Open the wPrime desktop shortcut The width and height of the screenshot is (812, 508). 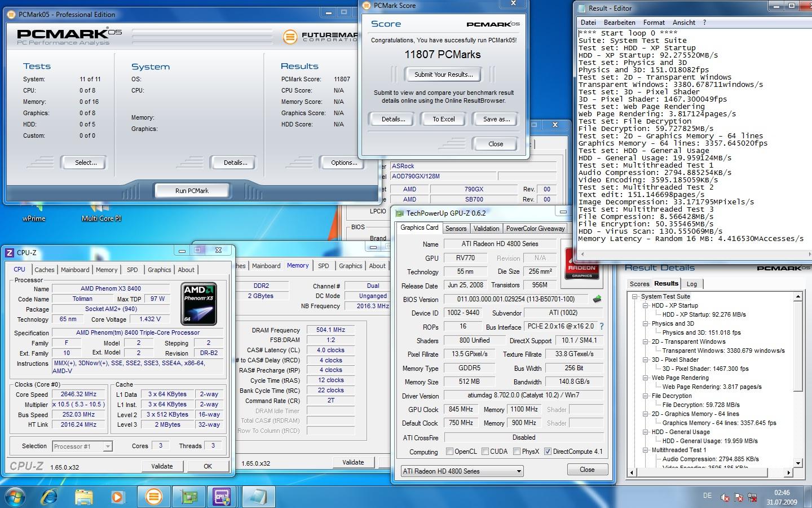34,213
